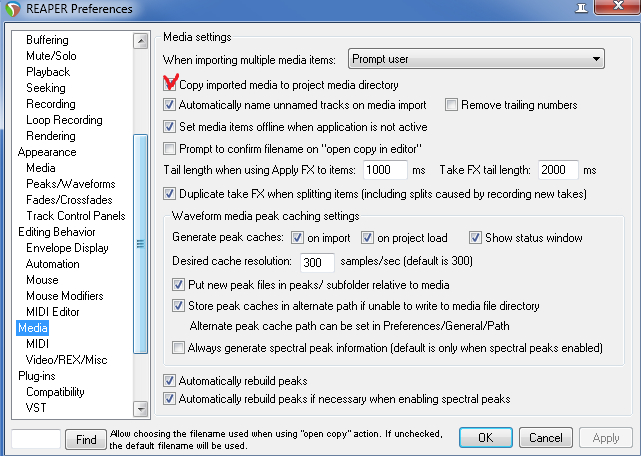Image resolution: width=641 pixels, height=456 pixels.
Task: Open the Envelope Display preferences page
Action: click(x=67, y=247)
